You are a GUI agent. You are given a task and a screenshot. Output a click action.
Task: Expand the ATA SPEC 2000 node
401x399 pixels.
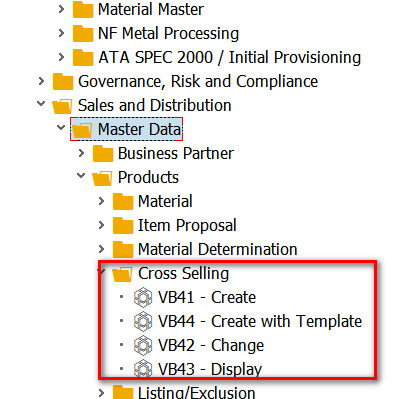tap(61, 57)
